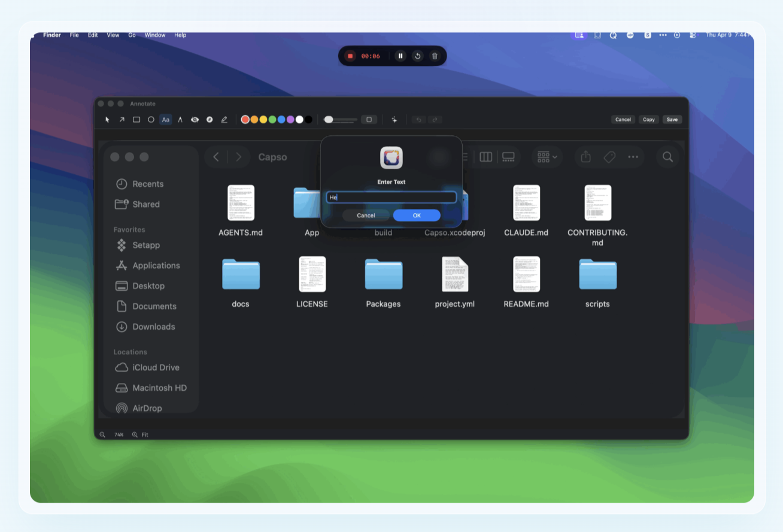783x532 pixels.
Task: Select the project.yml file
Action: click(x=455, y=282)
